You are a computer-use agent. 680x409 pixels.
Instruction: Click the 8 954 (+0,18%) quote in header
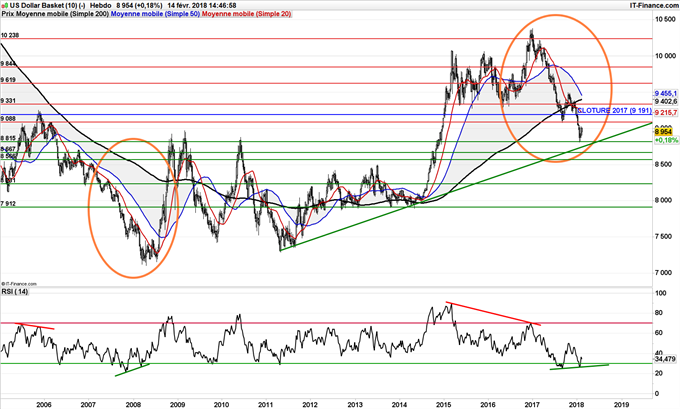[139, 6]
